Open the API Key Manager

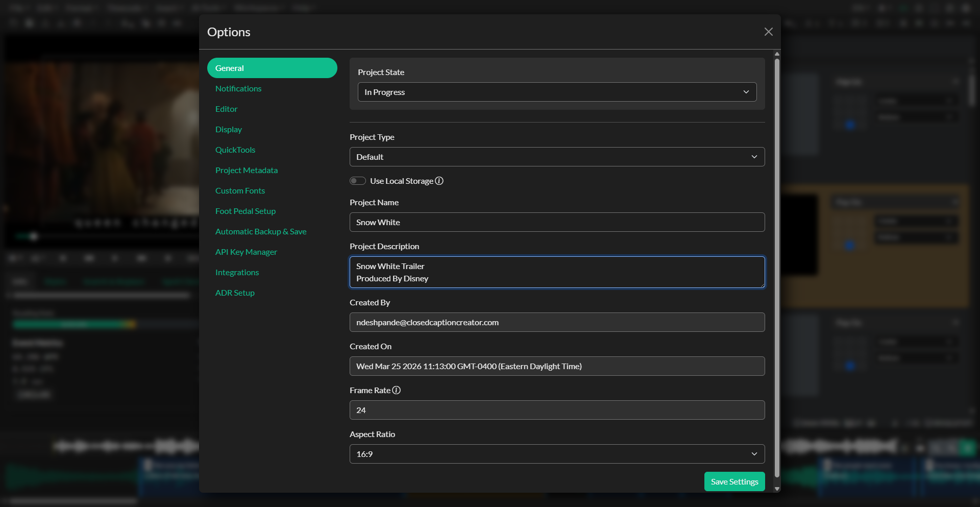click(246, 252)
